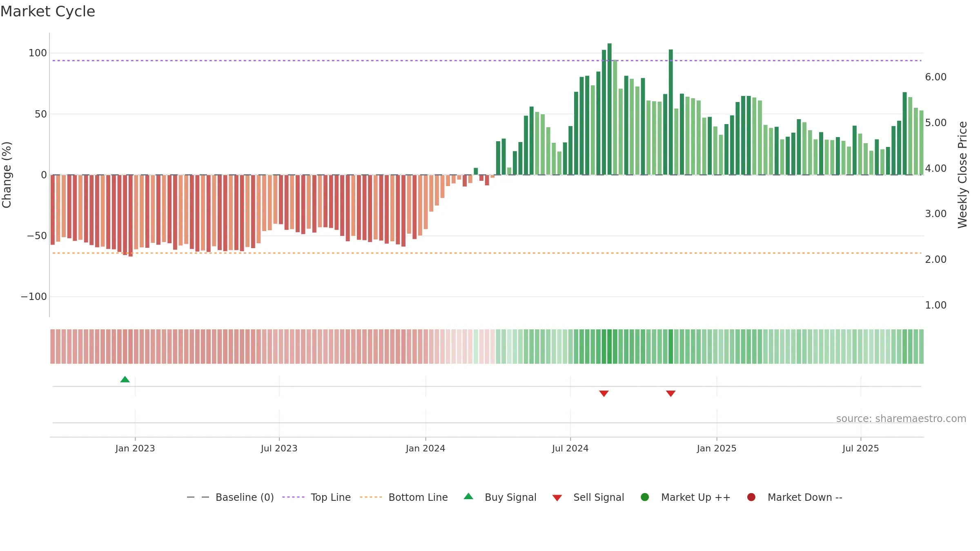Click the Jul 2025 axis label
Image resolution: width=980 pixels, height=551 pixels.
(861, 449)
